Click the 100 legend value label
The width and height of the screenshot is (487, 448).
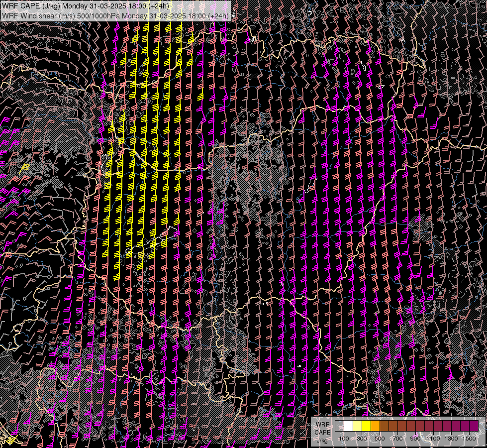[x=344, y=439]
